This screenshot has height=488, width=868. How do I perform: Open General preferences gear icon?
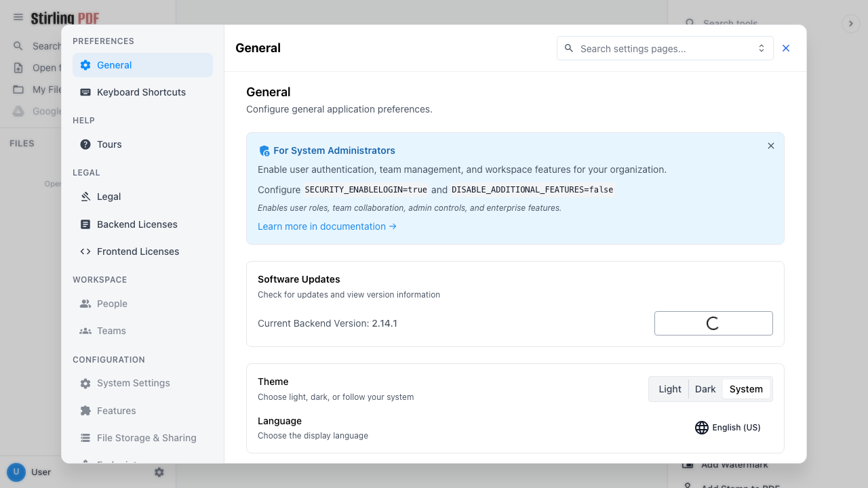(85, 65)
